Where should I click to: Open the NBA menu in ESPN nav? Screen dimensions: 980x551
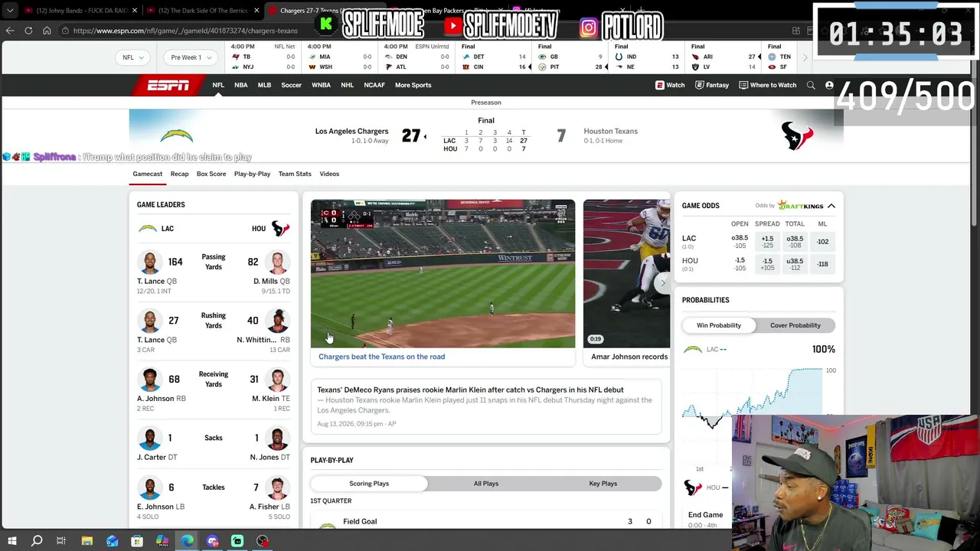pyautogui.click(x=241, y=85)
